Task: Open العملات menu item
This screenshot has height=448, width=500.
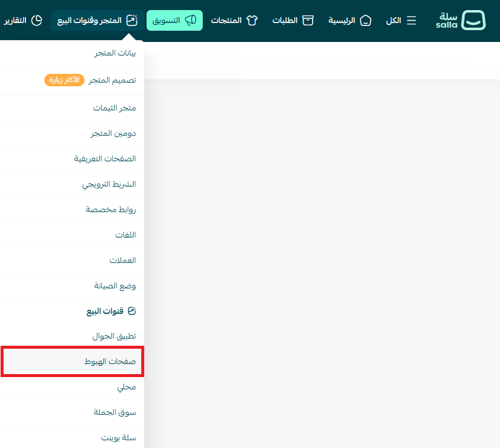Action: pos(72,260)
